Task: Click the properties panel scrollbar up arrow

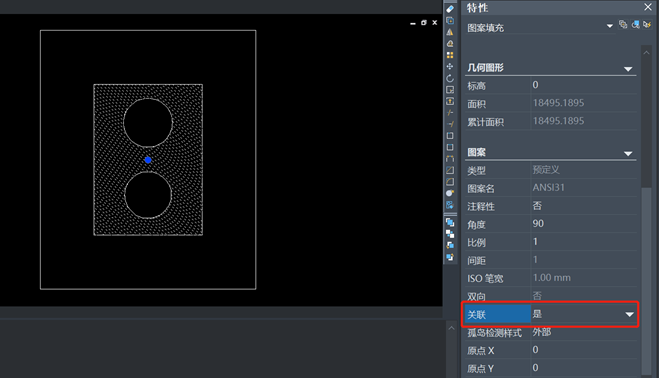Action: [646, 53]
